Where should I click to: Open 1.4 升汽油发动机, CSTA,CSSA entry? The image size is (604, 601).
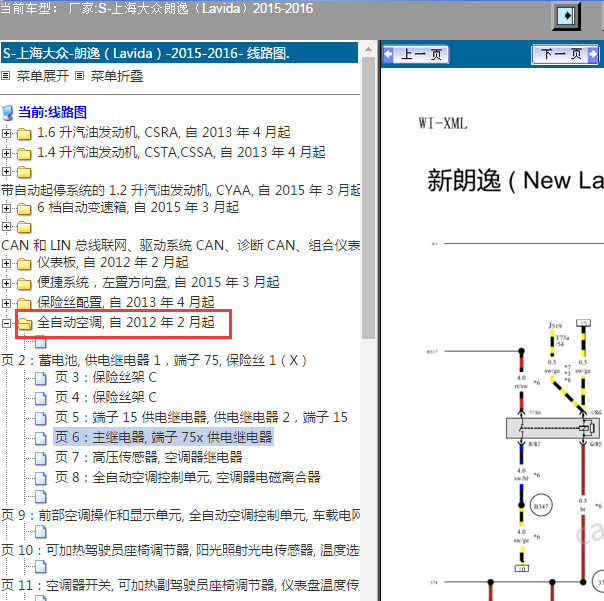pyautogui.click(x=181, y=152)
